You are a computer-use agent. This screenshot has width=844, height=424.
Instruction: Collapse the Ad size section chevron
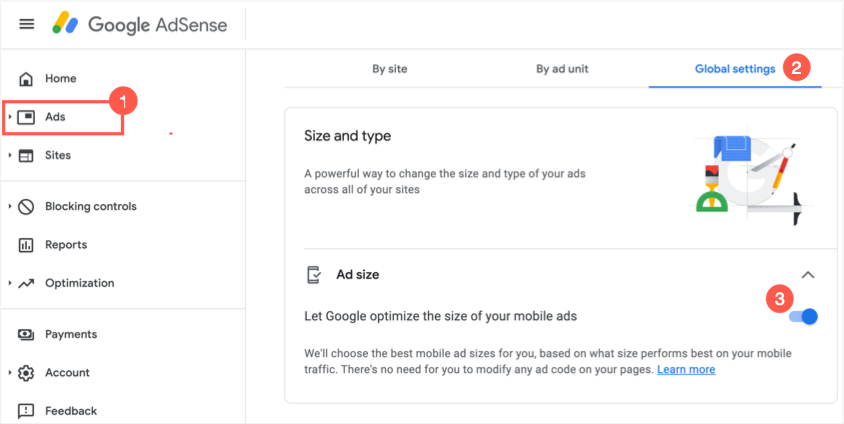809,274
